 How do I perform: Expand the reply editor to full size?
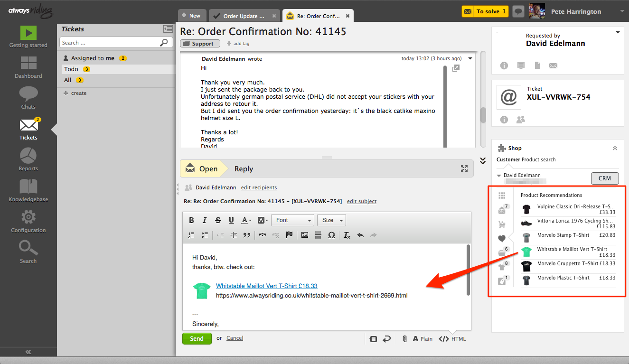[x=464, y=168]
